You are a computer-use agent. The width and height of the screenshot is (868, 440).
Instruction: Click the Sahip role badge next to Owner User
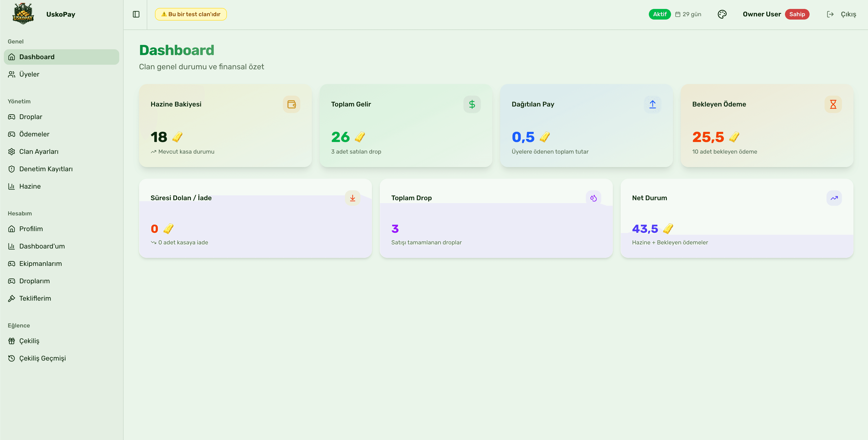click(797, 14)
